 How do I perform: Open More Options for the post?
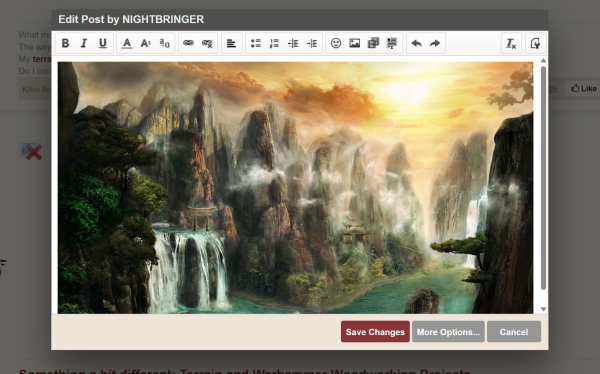pyautogui.click(x=448, y=332)
